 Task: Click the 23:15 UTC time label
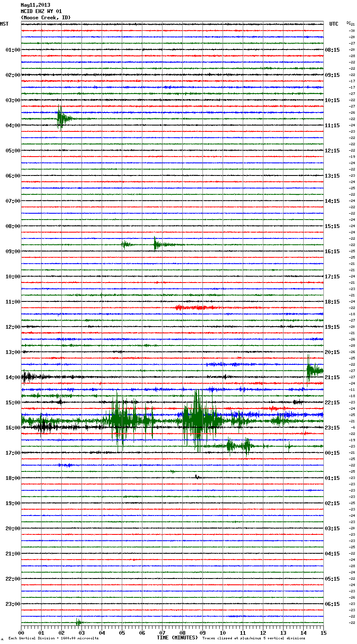[x=332, y=428]
